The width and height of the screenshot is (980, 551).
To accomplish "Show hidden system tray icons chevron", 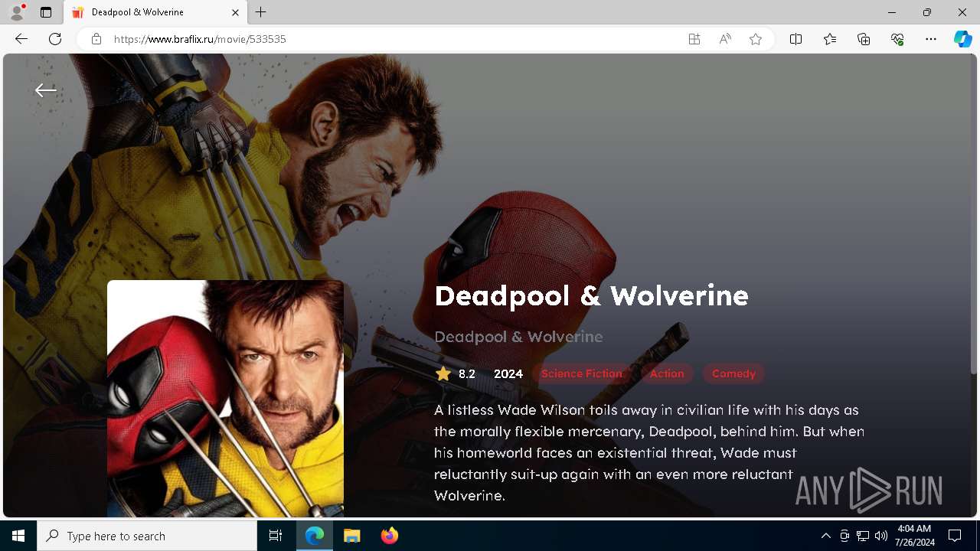I will [x=825, y=536].
